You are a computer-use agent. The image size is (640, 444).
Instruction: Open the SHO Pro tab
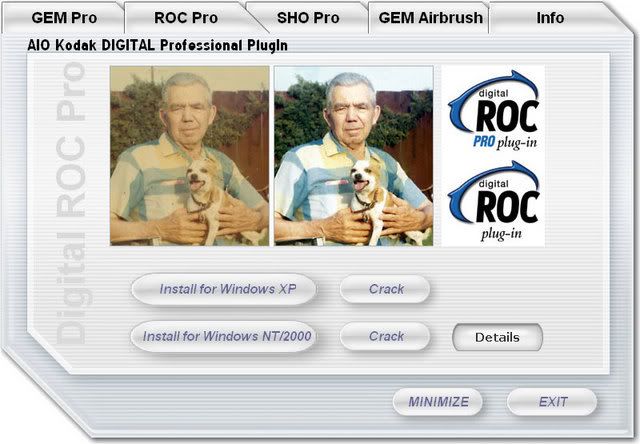click(308, 18)
